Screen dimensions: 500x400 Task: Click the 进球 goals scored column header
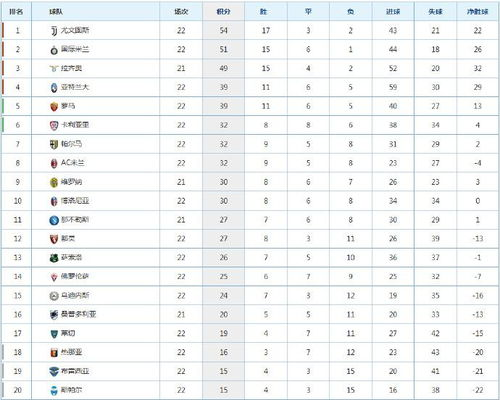393,12
